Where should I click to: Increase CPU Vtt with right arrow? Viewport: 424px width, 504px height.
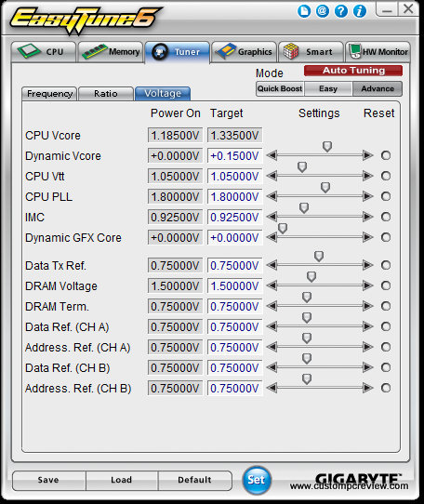pos(367,176)
